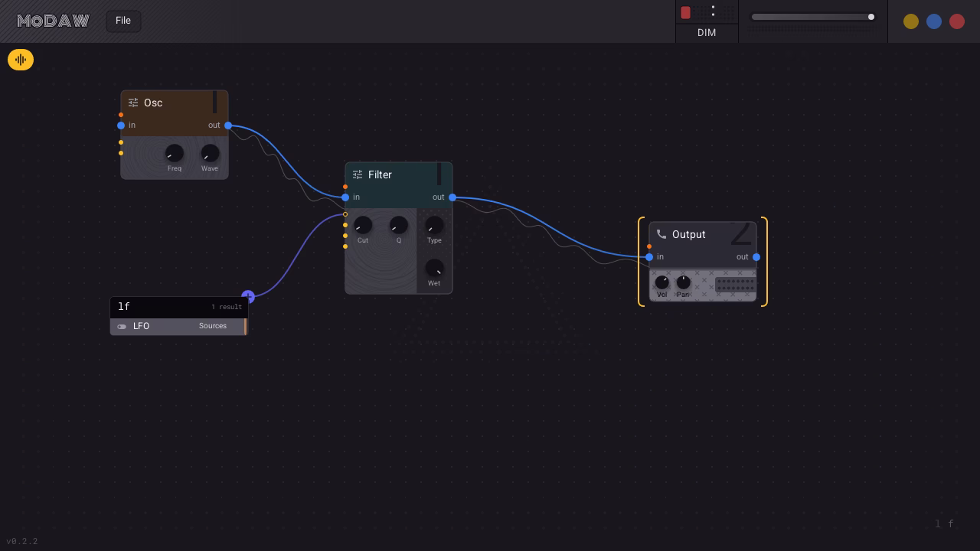Select the Osc node title

(x=153, y=103)
